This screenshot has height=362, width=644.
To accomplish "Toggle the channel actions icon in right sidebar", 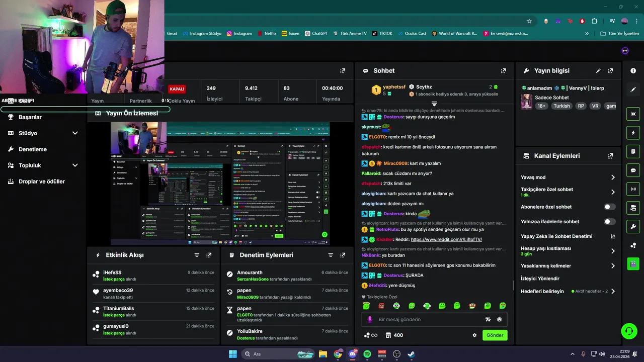I will click(x=633, y=207).
